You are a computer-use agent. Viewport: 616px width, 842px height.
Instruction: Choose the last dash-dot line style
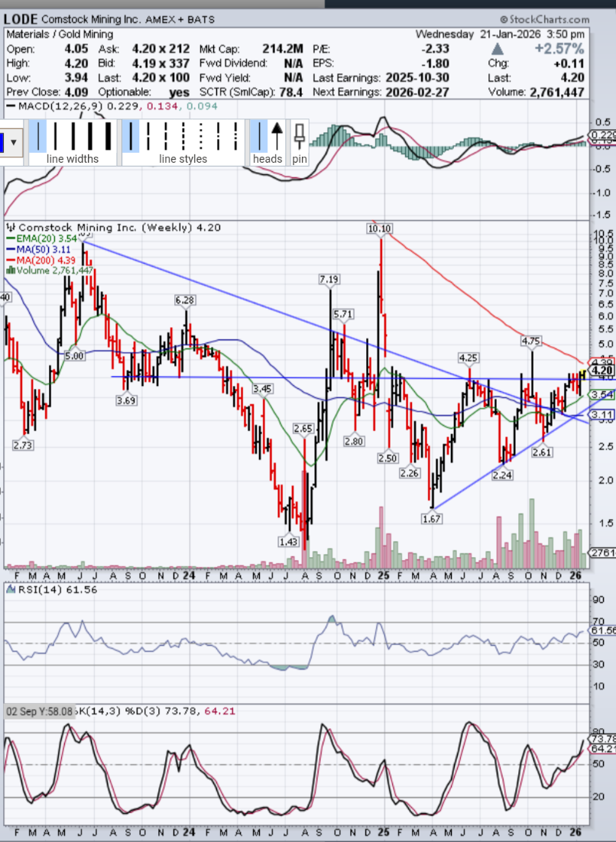point(235,136)
